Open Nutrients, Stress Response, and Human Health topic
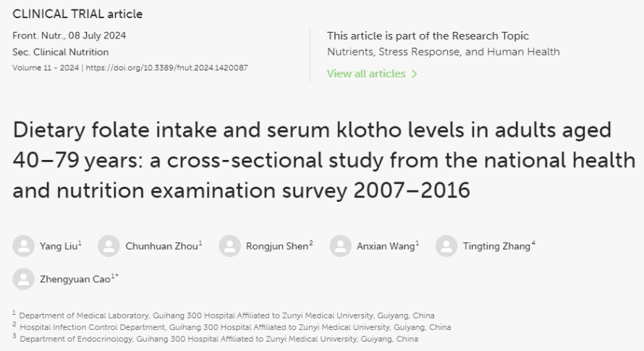 443,52
